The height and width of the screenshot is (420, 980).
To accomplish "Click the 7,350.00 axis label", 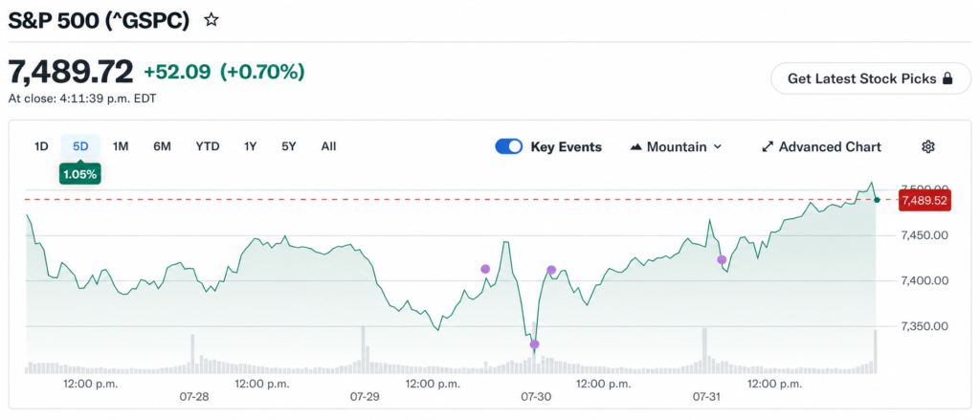I will tap(924, 326).
